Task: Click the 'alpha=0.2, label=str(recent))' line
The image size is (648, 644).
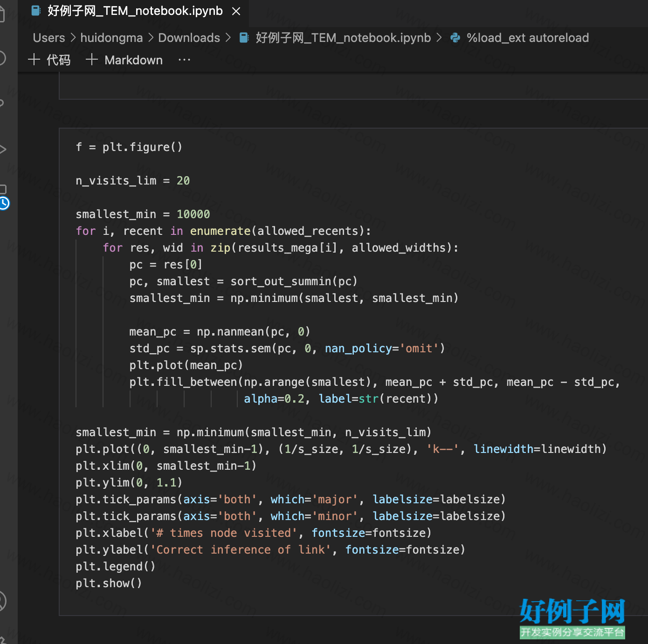Action: pos(341,399)
